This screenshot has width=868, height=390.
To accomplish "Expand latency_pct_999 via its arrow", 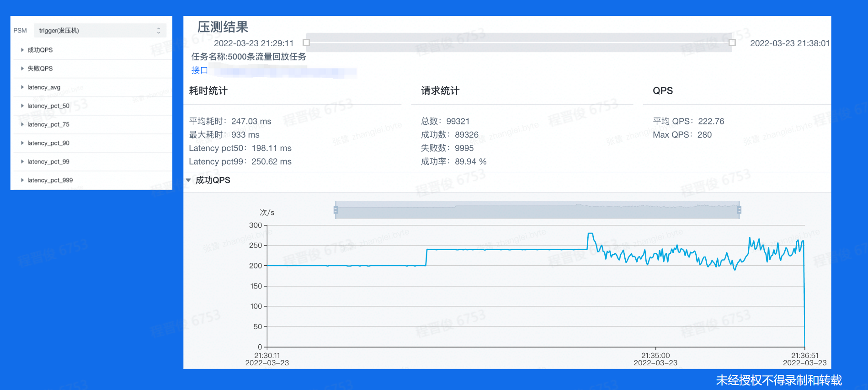I will click(x=22, y=180).
